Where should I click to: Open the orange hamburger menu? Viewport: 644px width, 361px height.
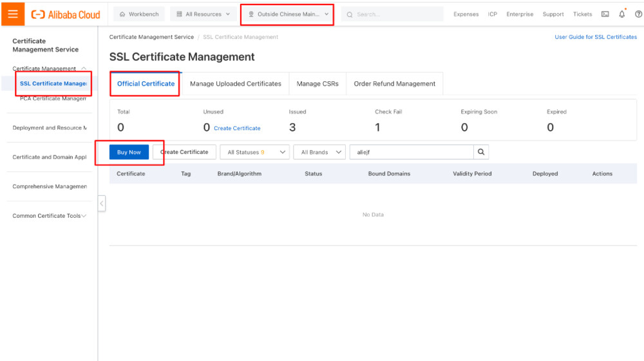pos(13,14)
